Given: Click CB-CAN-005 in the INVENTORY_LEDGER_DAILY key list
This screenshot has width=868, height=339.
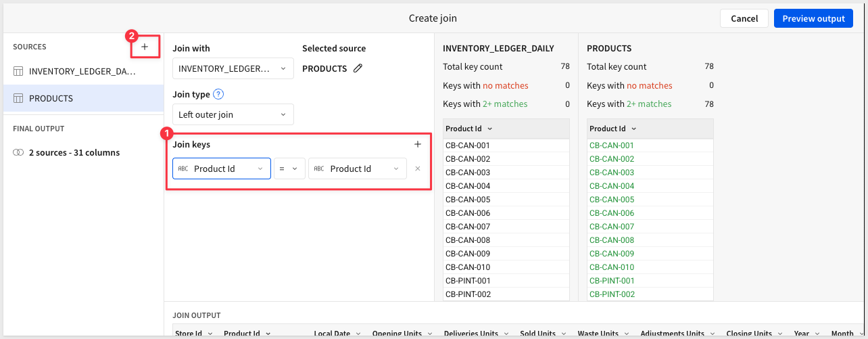Looking at the screenshot, I should point(467,200).
